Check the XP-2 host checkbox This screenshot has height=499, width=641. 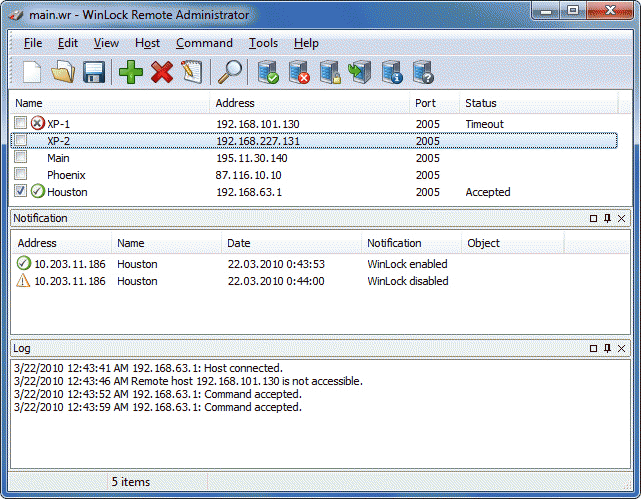coord(20,140)
